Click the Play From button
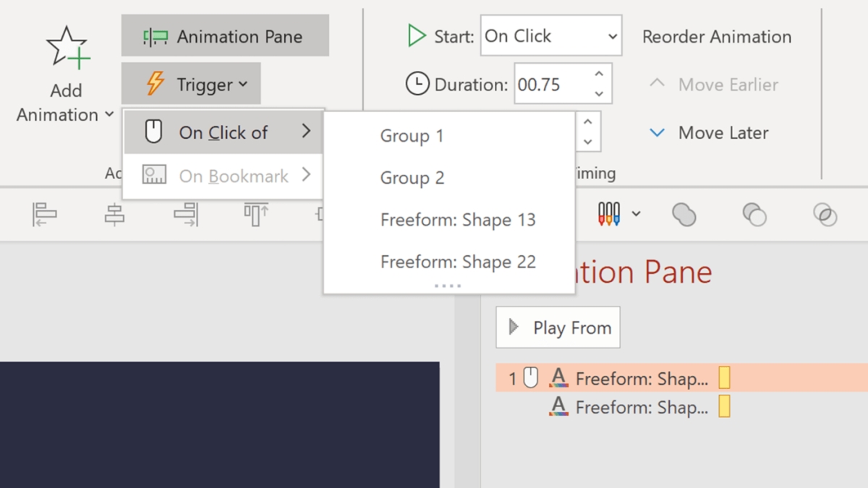Screen dimensions: 868x488 (x=558, y=328)
